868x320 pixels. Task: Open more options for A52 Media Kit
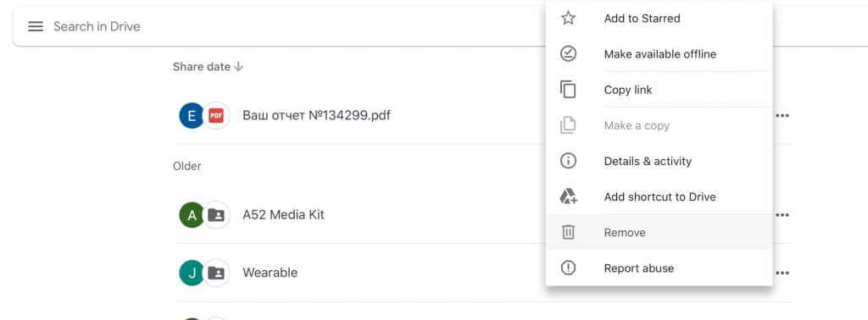click(x=782, y=215)
